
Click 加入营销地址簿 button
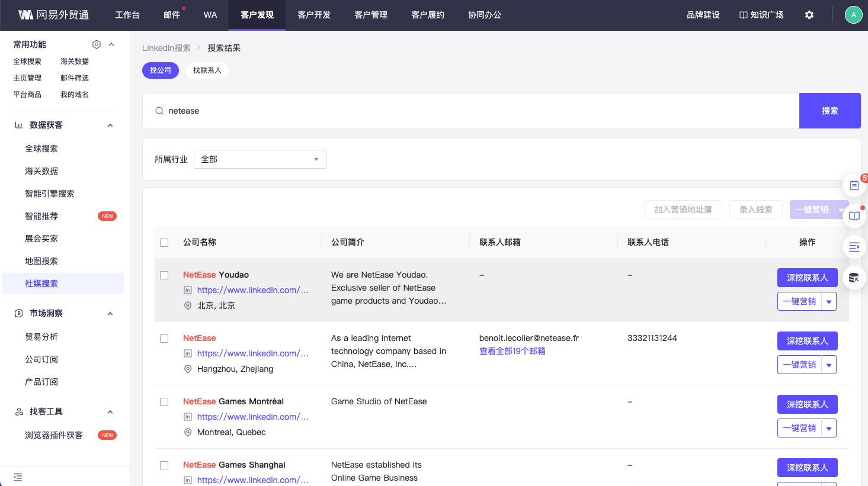(x=683, y=210)
